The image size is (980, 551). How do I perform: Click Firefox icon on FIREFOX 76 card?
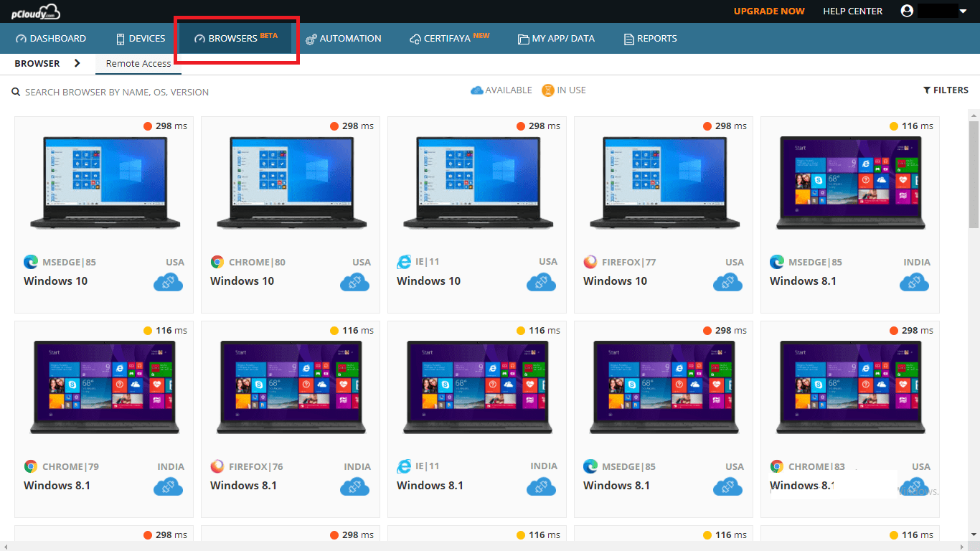[217, 466]
